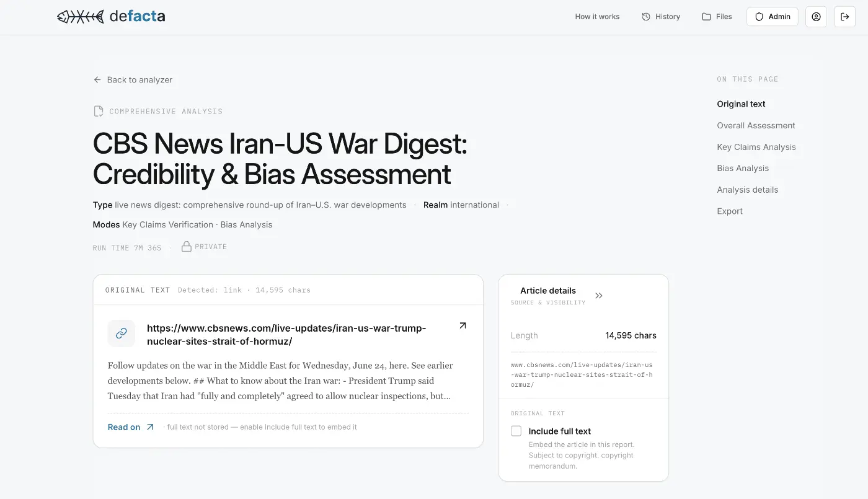Enable Include full text checkbox
Screen dimensions: 868x499
pyautogui.click(x=516, y=431)
